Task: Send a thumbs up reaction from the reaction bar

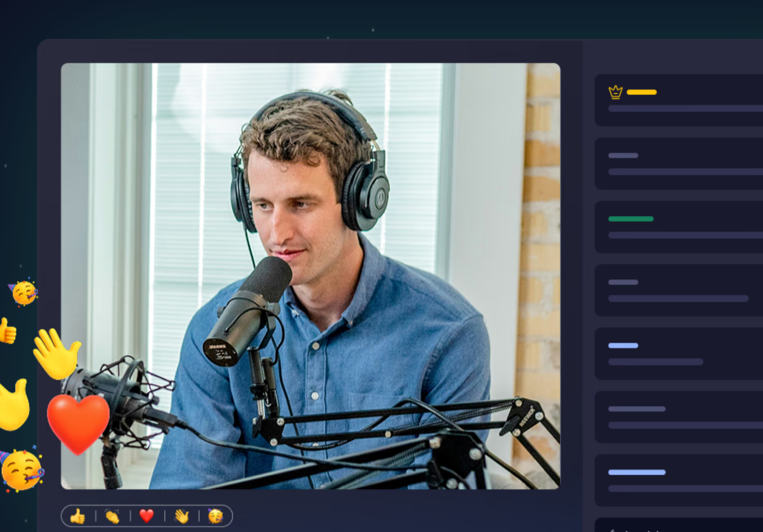Action: [78, 516]
